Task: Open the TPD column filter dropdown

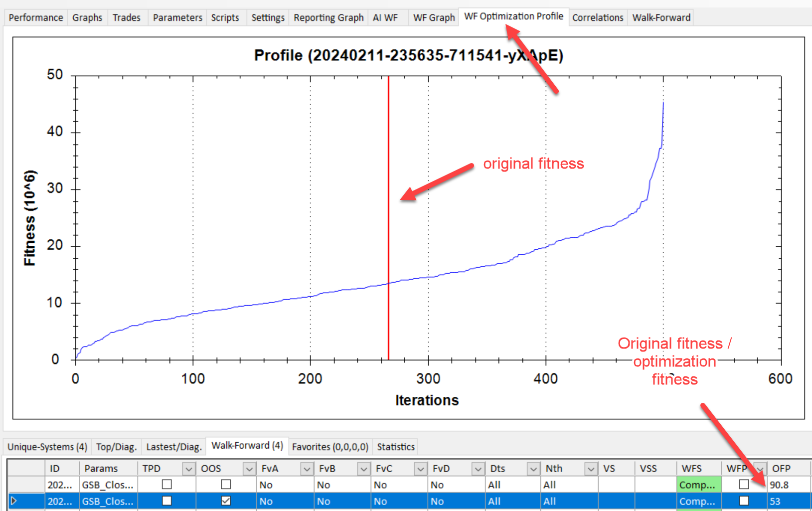Action: (x=188, y=469)
